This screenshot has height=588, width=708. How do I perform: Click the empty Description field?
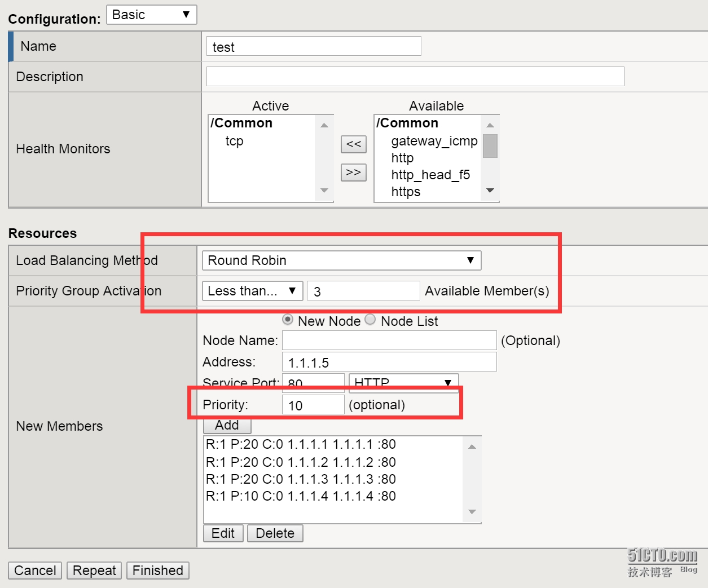click(415, 77)
